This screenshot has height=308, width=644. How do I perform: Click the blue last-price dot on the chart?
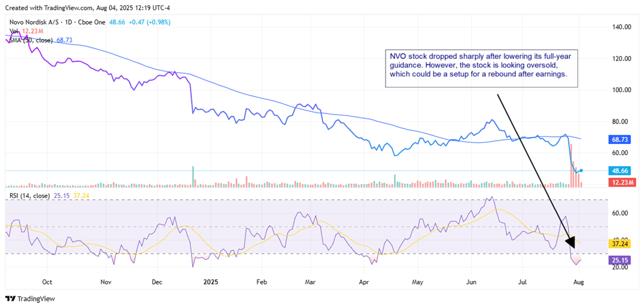580,170
